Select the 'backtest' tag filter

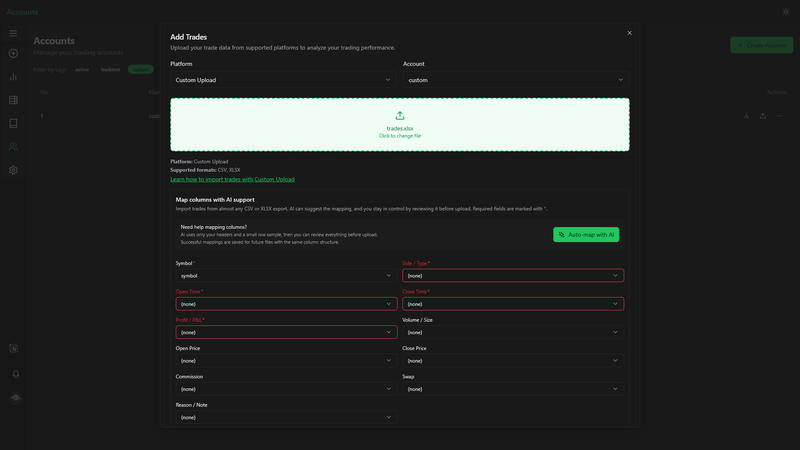pos(110,69)
